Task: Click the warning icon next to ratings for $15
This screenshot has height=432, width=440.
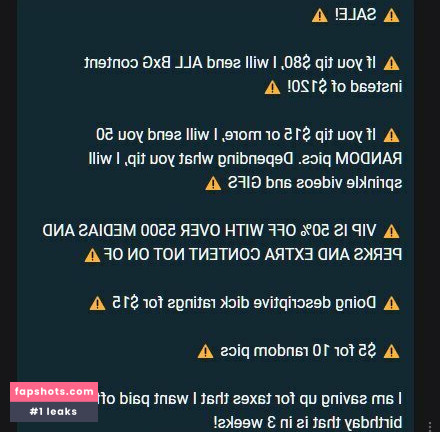Action: pos(97,303)
